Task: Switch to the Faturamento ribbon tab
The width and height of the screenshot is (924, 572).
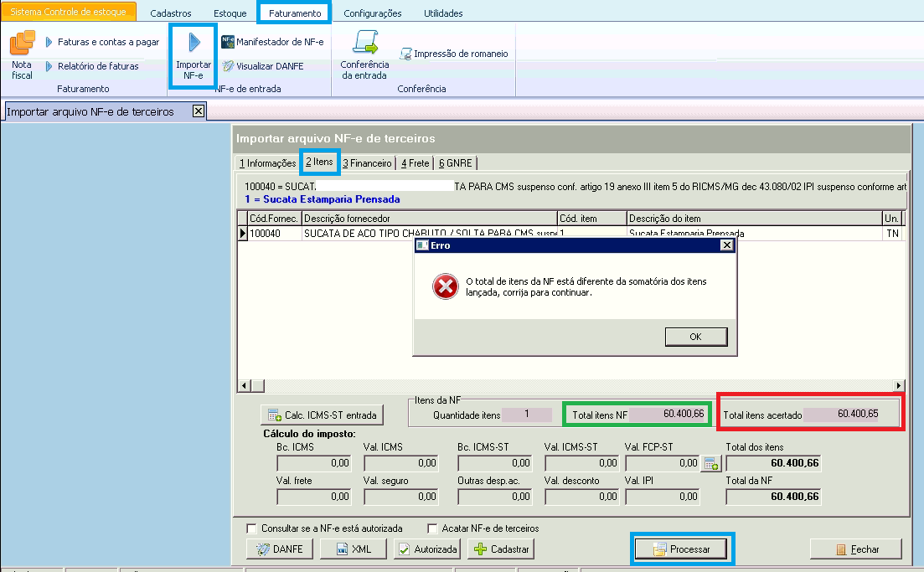Action: pos(294,13)
